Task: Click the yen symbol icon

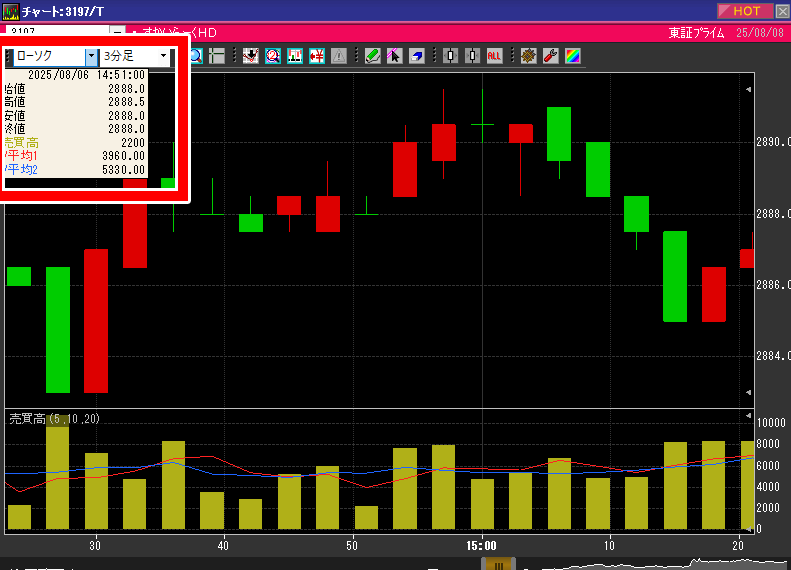Action: click(317, 56)
